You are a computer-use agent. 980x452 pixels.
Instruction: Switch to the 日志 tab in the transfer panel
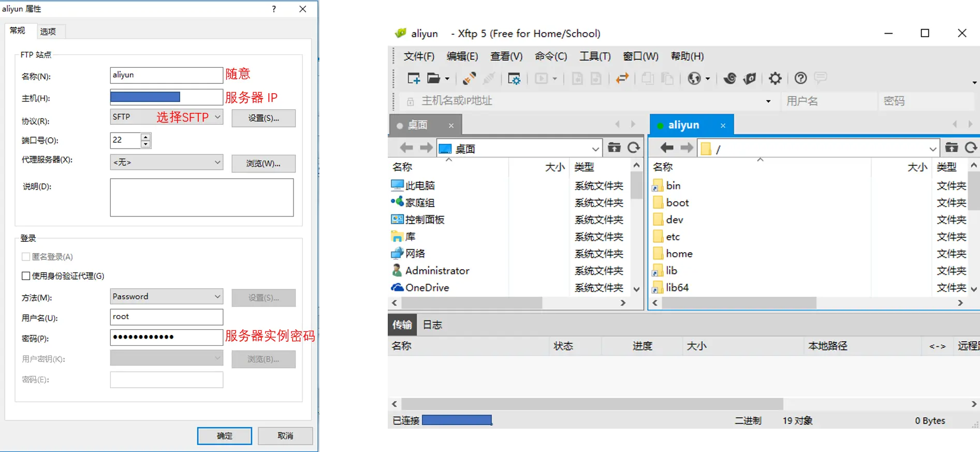pyautogui.click(x=432, y=325)
